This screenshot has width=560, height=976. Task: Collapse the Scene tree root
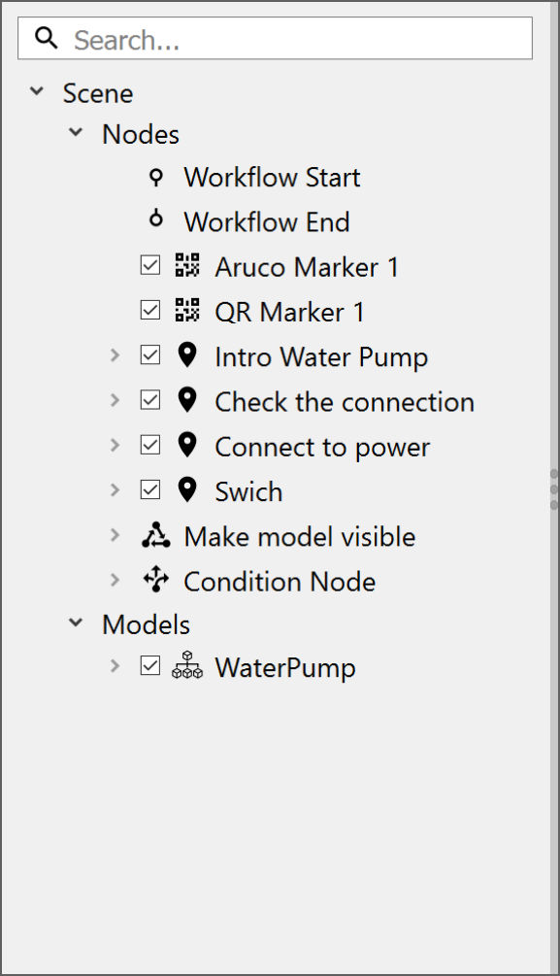(37, 91)
